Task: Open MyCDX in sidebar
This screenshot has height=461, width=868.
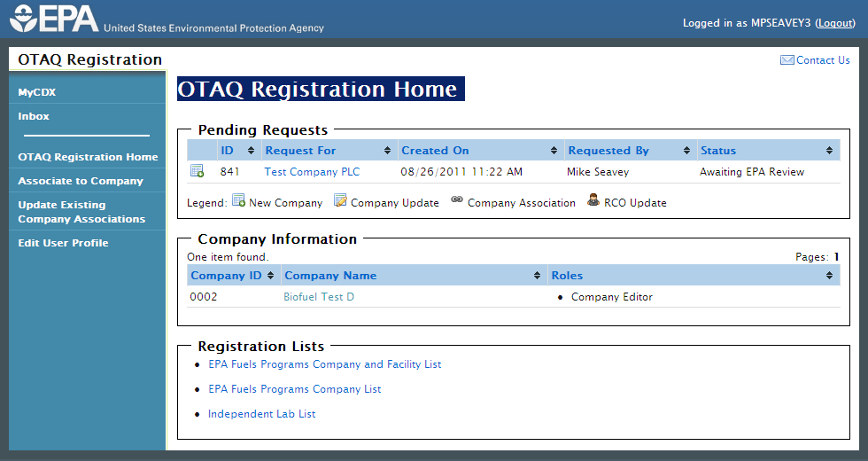Action: click(36, 92)
